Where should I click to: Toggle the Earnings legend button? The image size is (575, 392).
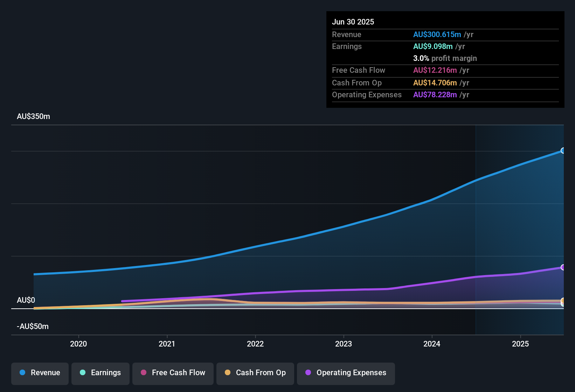click(101, 374)
